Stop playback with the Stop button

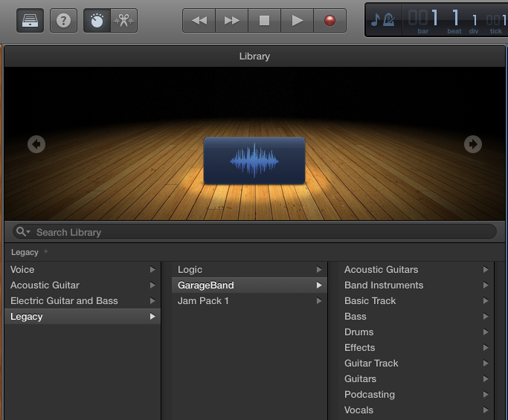[264, 21]
